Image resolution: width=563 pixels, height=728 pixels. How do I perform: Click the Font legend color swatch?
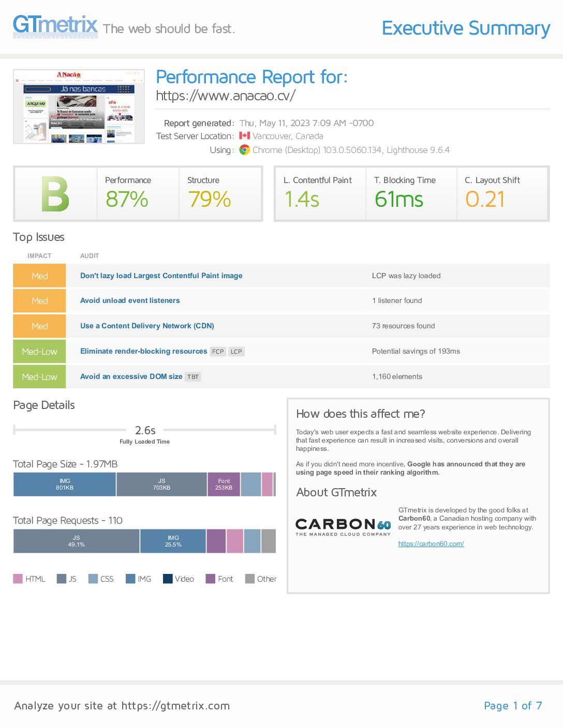point(211,579)
